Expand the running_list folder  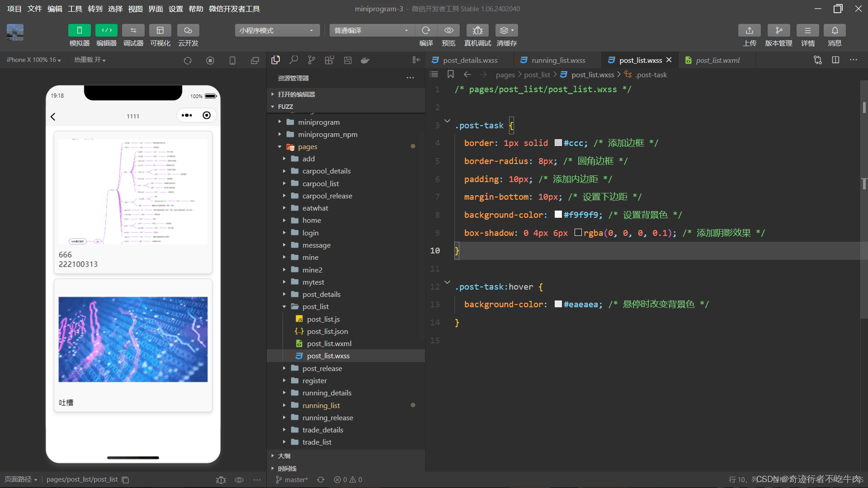[321, 405]
